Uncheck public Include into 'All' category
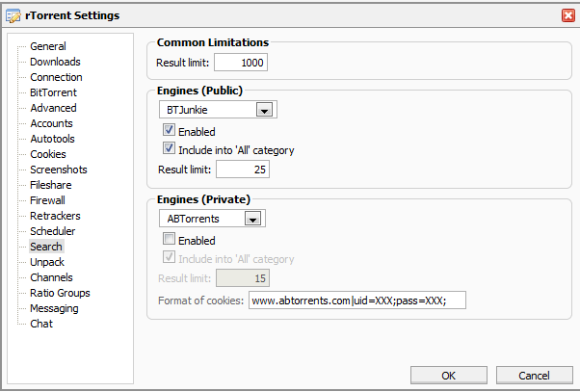The height and width of the screenshot is (392, 580). point(169,149)
